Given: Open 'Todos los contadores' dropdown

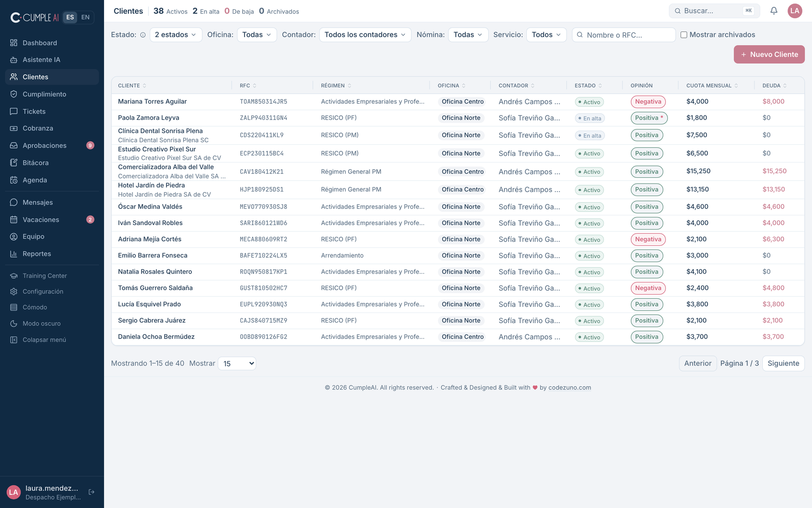Looking at the screenshot, I should (x=365, y=35).
